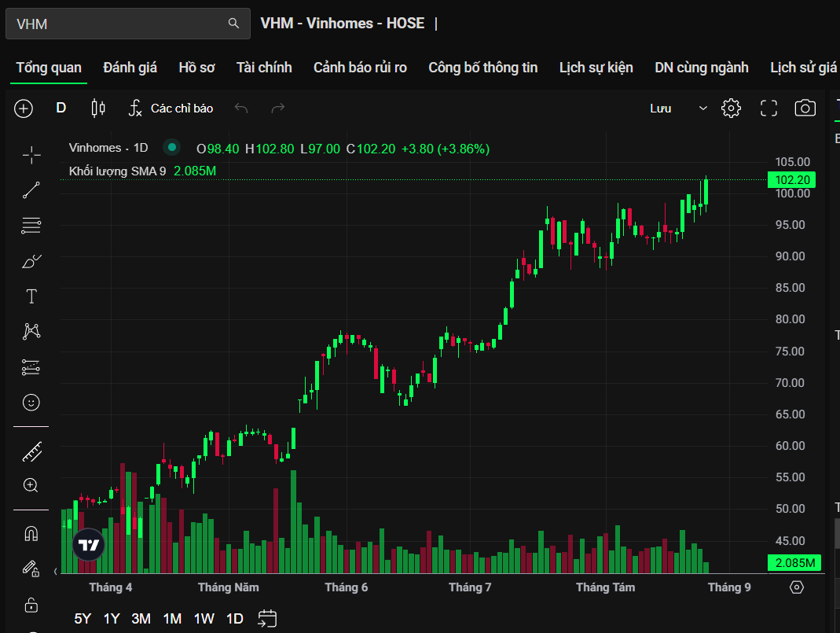
Task: Set time range to 1Y
Action: tap(112, 619)
